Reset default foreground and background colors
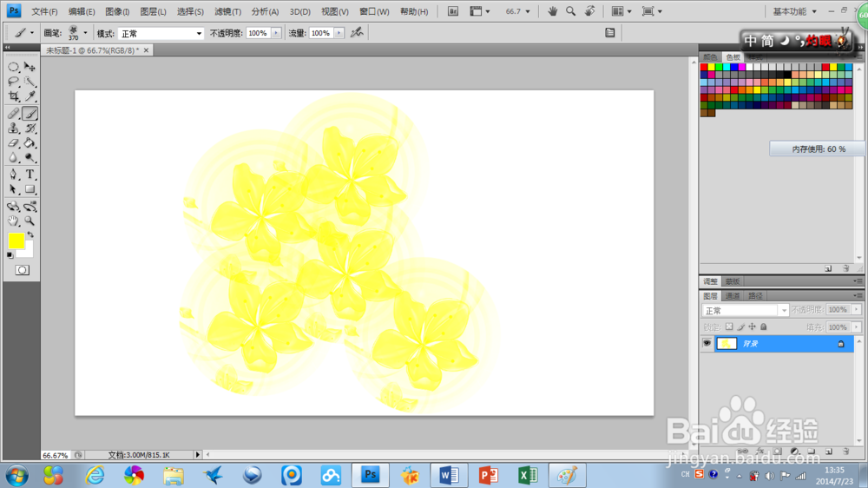This screenshot has height=488, width=868. [10, 255]
